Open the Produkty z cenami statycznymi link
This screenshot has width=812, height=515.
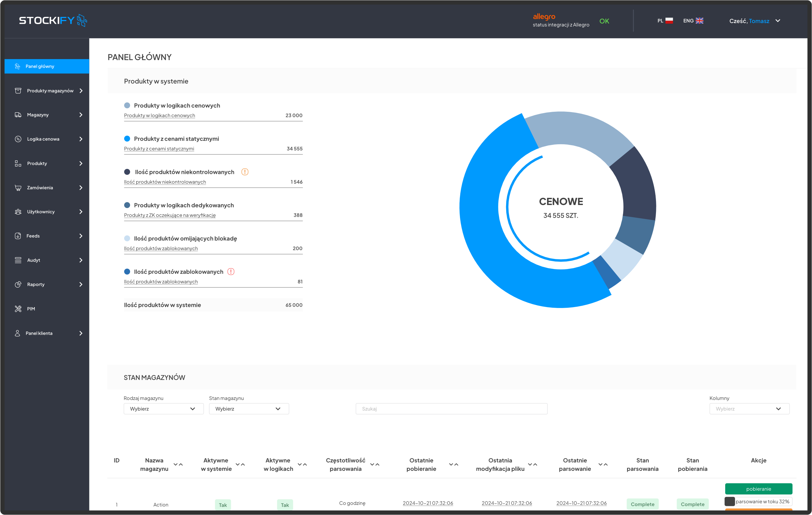click(159, 148)
